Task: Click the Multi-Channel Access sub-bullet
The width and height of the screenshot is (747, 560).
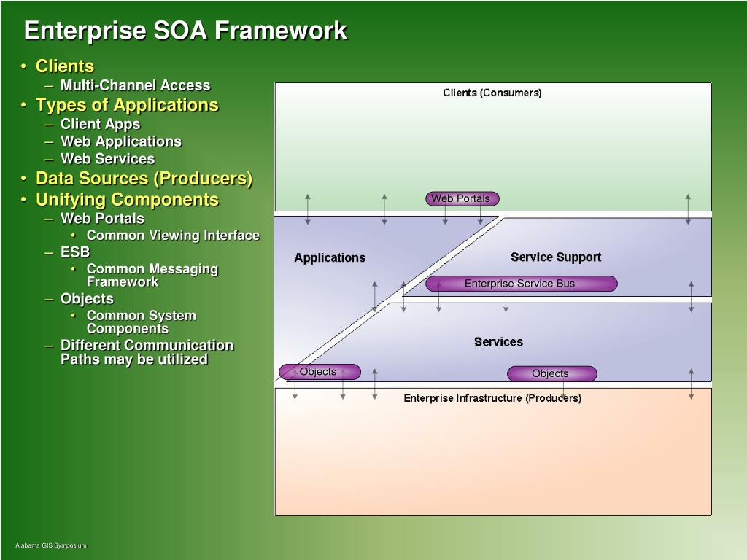Action: pos(135,85)
